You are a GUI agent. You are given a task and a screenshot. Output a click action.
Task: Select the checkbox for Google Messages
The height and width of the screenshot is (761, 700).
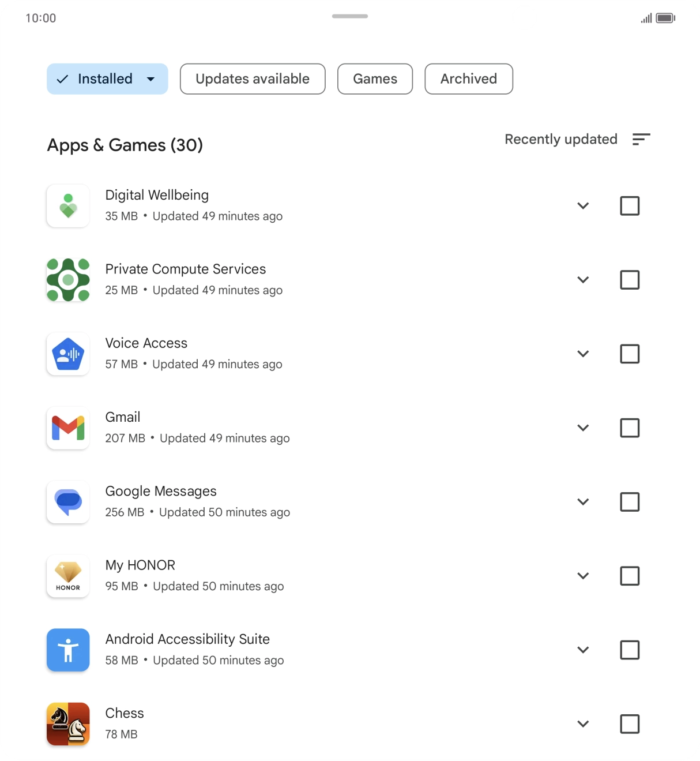tap(630, 502)
